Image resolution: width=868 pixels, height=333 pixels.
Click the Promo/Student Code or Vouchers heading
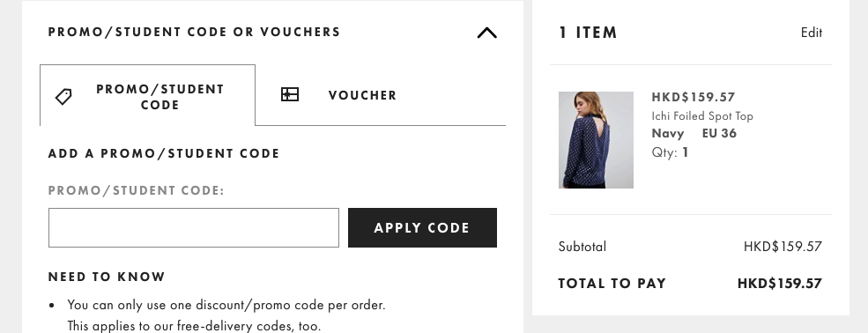click(x=194, y=32)
